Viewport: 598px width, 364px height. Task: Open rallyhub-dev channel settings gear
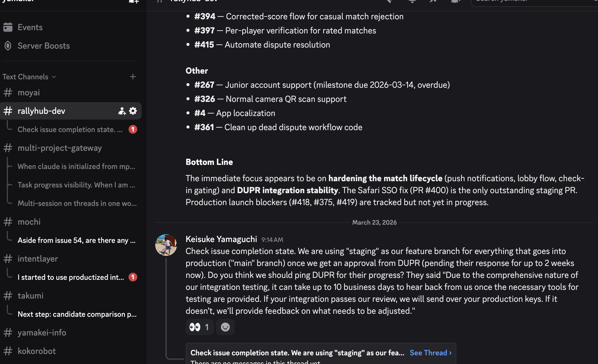tap(133, 111)
